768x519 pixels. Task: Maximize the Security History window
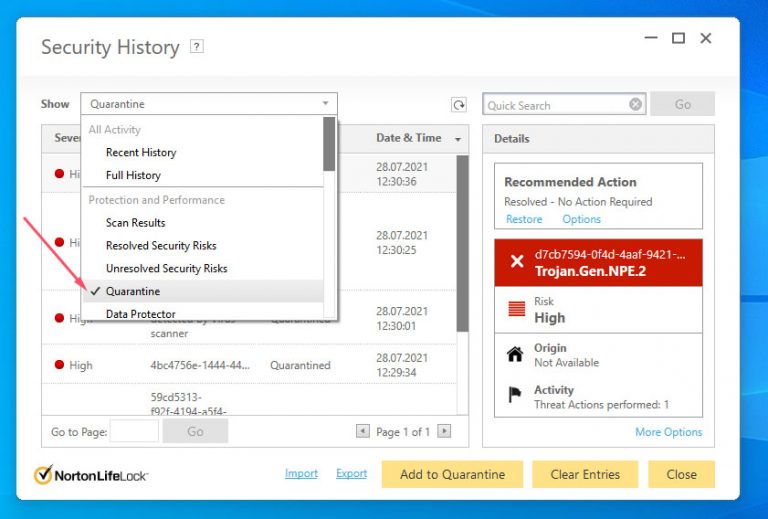(x=678, y=38)
